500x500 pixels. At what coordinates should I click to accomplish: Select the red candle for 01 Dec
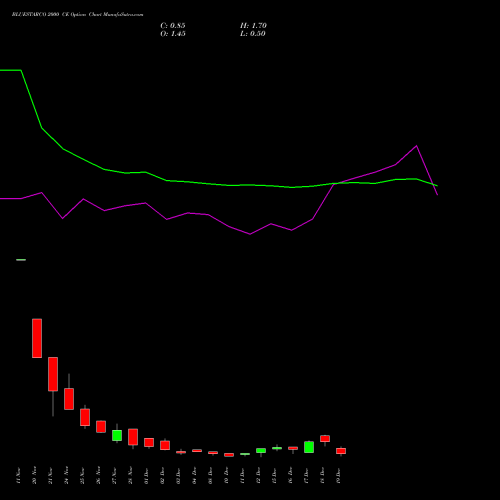coord(149,442)
